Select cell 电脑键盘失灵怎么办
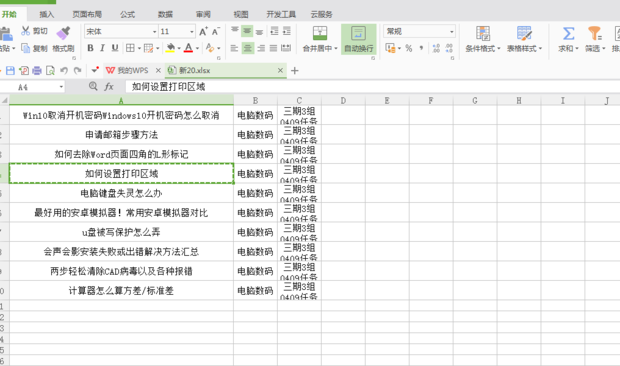The image size is (620, 366). click(121, 193)
